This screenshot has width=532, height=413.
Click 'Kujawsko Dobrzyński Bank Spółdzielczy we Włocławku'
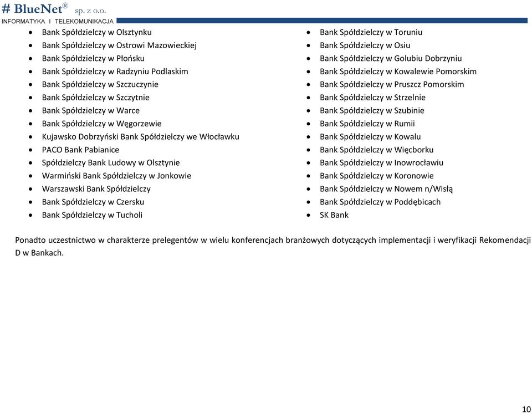(x=140, y=136)
